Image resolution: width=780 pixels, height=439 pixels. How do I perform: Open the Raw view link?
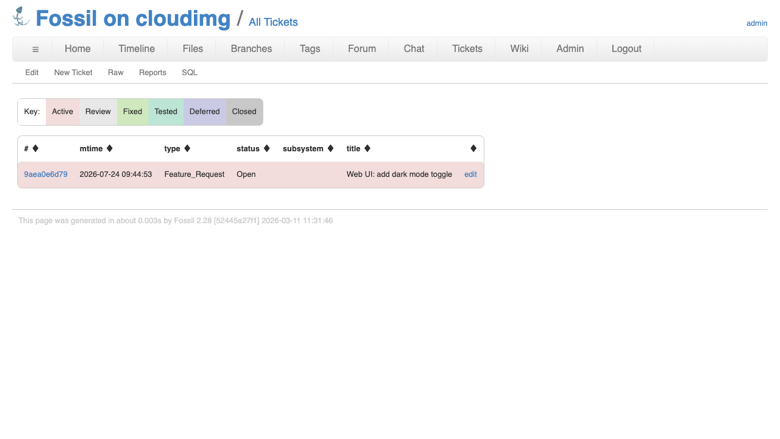pos(115,73)
